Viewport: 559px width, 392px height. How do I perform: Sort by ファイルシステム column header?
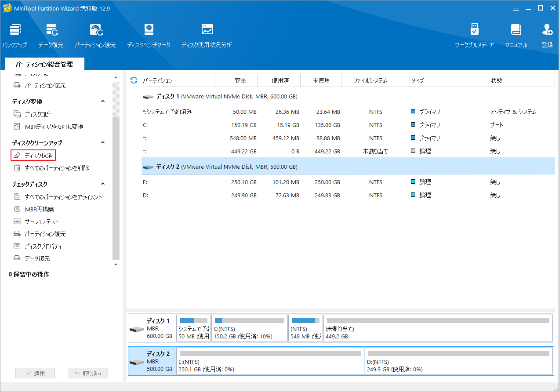(376, 80)
